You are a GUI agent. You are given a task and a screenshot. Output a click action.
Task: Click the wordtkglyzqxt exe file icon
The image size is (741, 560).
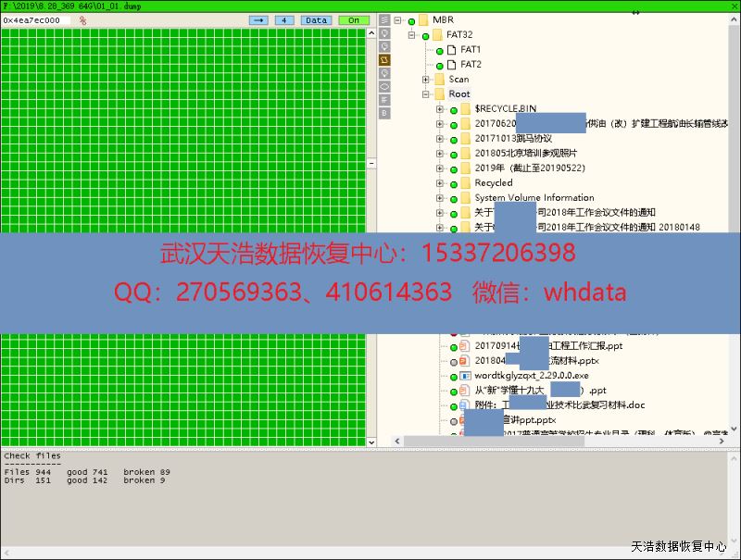465,376
